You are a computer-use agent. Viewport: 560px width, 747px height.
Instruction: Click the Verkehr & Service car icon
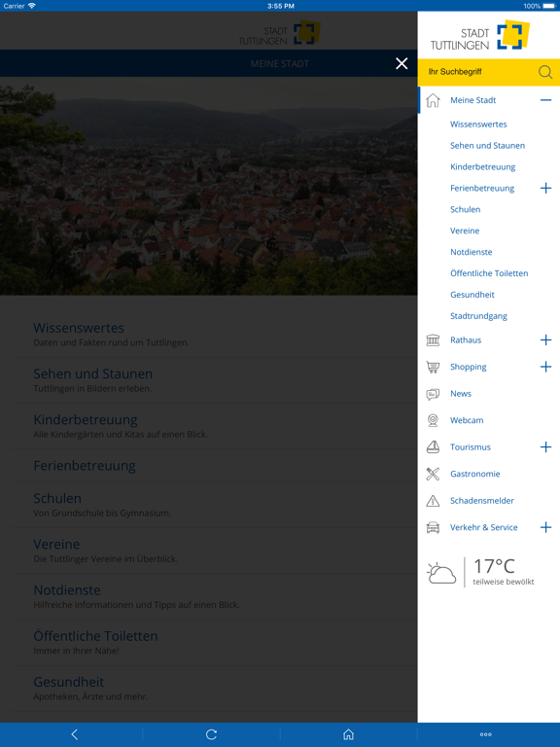[433, 527]
